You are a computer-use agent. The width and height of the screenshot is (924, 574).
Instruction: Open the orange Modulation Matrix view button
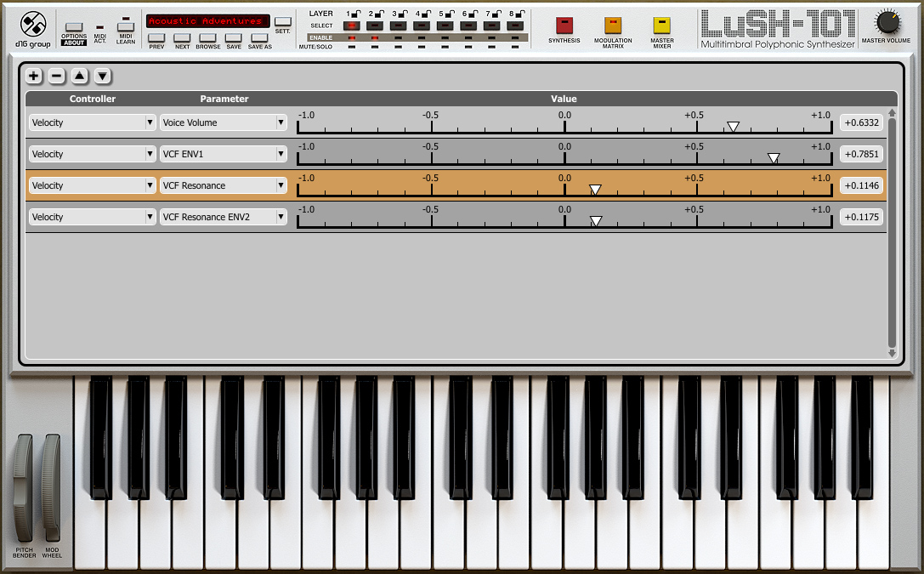coord(613,26)
